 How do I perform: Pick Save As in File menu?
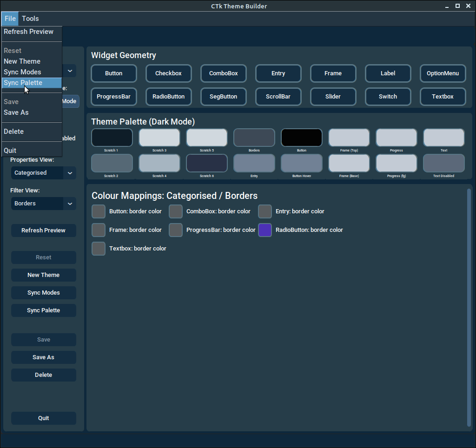[32, 112]
